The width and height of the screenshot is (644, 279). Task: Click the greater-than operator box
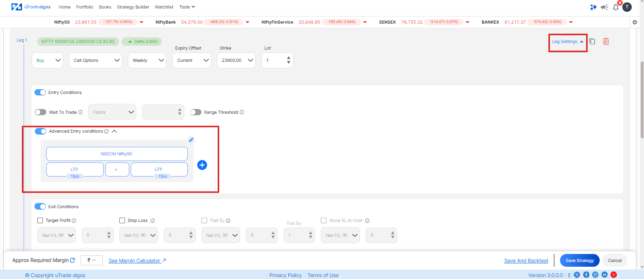pyautogui.click(x=117, y=169)
